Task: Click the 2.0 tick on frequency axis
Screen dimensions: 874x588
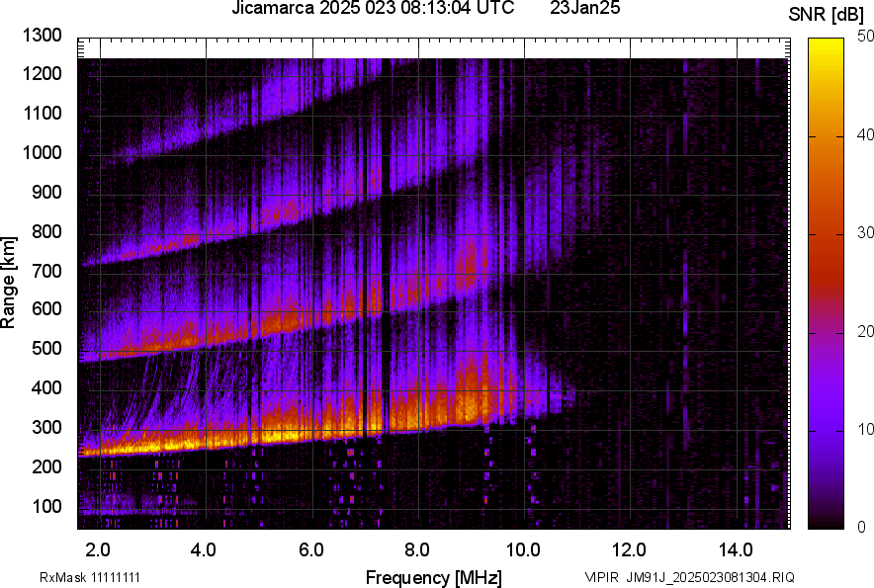Action: [x=99, y=548]
